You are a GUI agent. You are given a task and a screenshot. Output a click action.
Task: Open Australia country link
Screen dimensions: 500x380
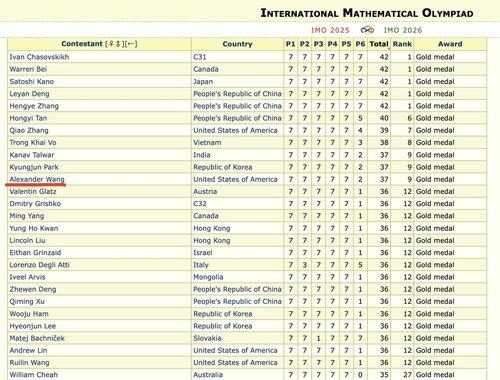click(208, 375)
